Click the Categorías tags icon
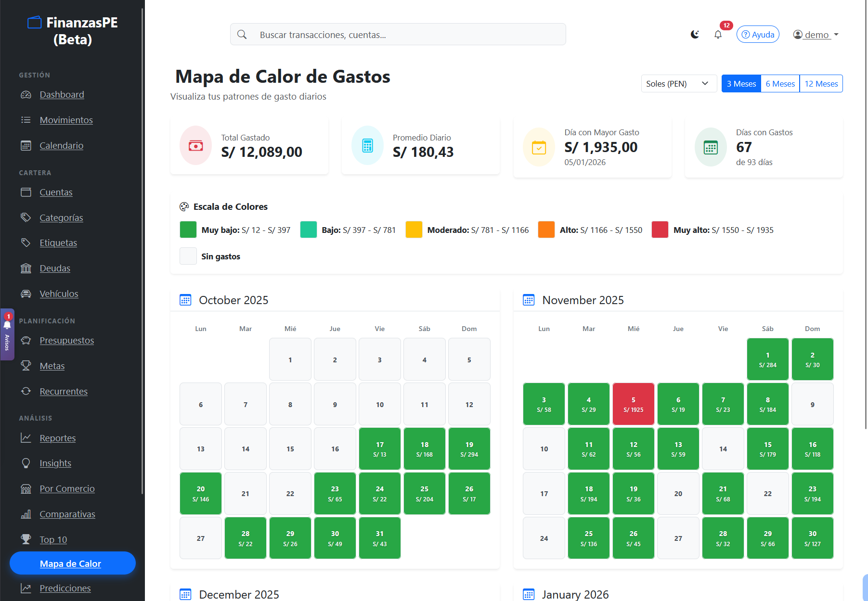This screenshot has height=601, width=868. (26, 217)
